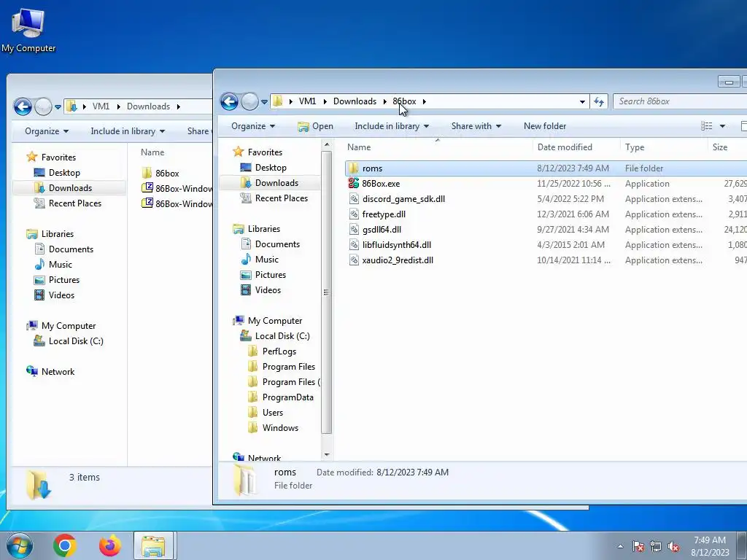Expand arrow after 86box in breadcrumb

[424, 101]
